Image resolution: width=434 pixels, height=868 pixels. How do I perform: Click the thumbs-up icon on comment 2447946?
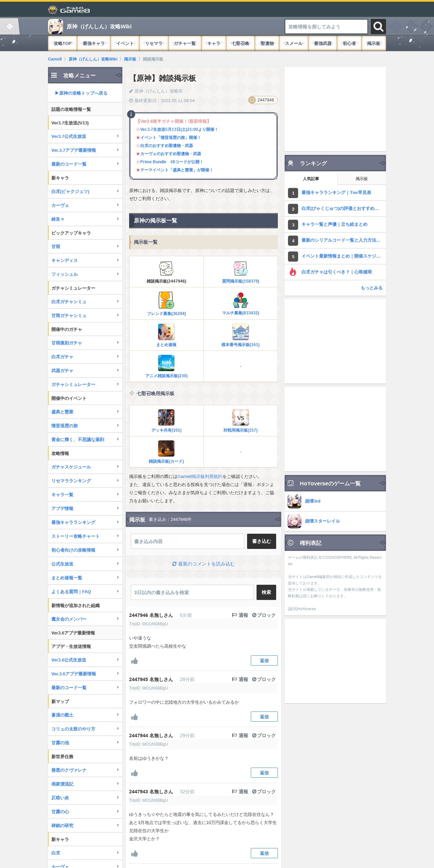134,661
